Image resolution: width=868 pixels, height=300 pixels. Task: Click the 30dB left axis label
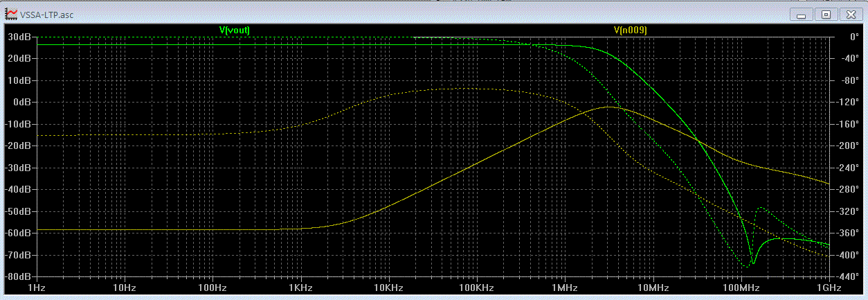coord(18,37)
